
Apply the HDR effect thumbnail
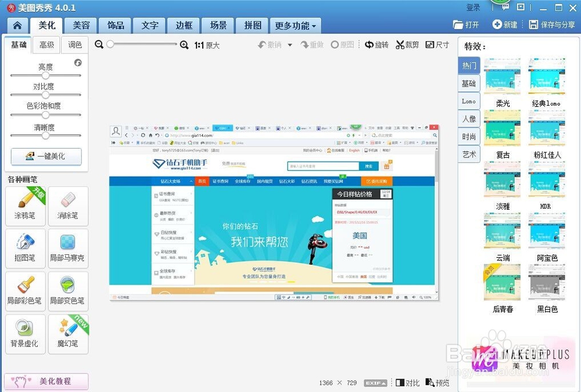coord(547,180)
